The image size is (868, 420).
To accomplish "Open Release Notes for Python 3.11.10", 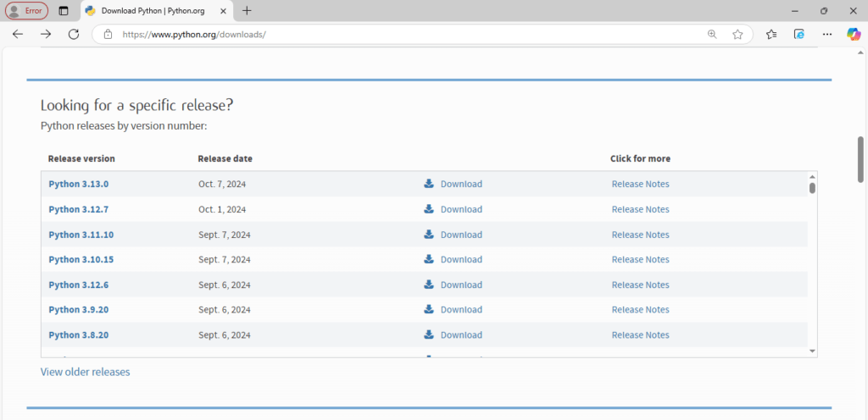I will 641,235.
